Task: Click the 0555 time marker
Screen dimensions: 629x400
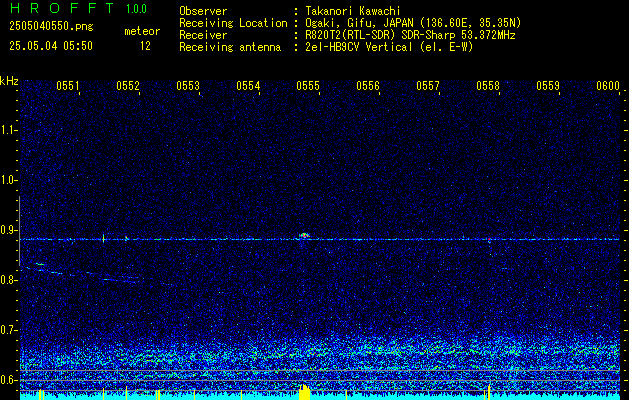Action: (308, 85)
